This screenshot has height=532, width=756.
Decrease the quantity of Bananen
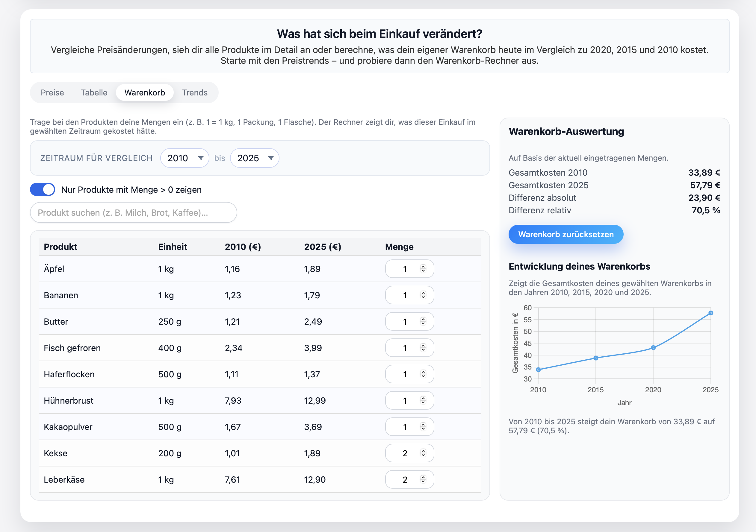(423, 297)
